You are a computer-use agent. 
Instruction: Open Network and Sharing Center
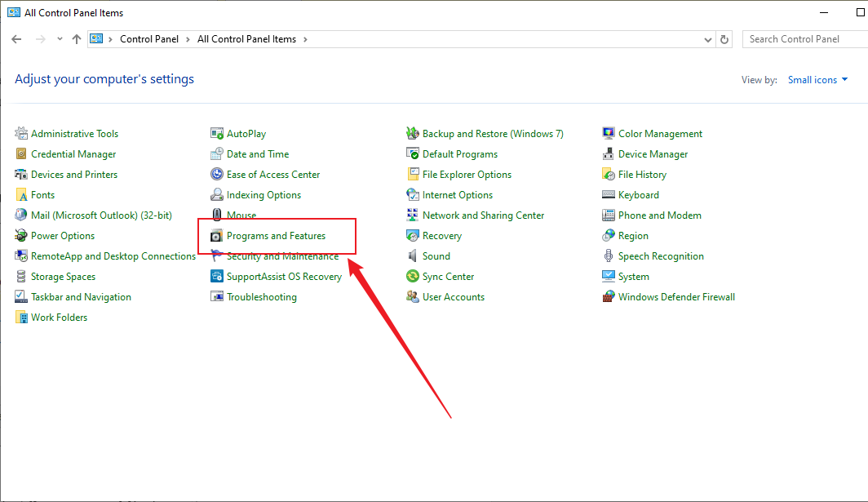coord(483,215)
